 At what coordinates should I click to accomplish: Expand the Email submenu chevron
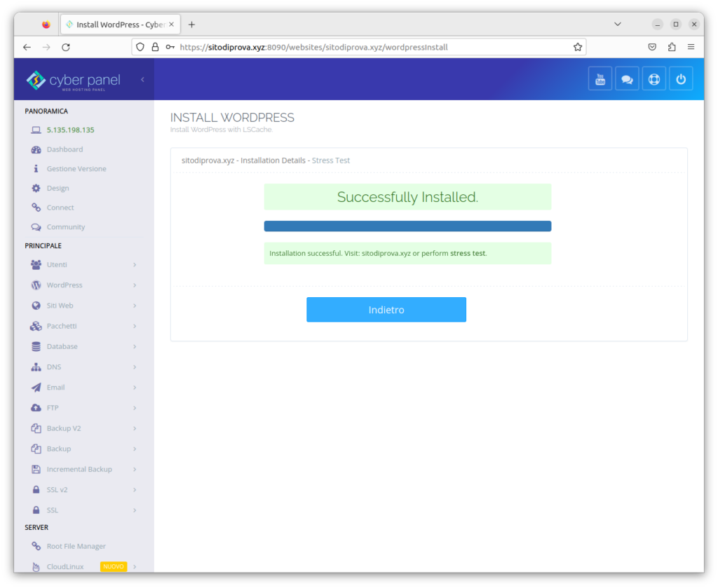(135, 388)
